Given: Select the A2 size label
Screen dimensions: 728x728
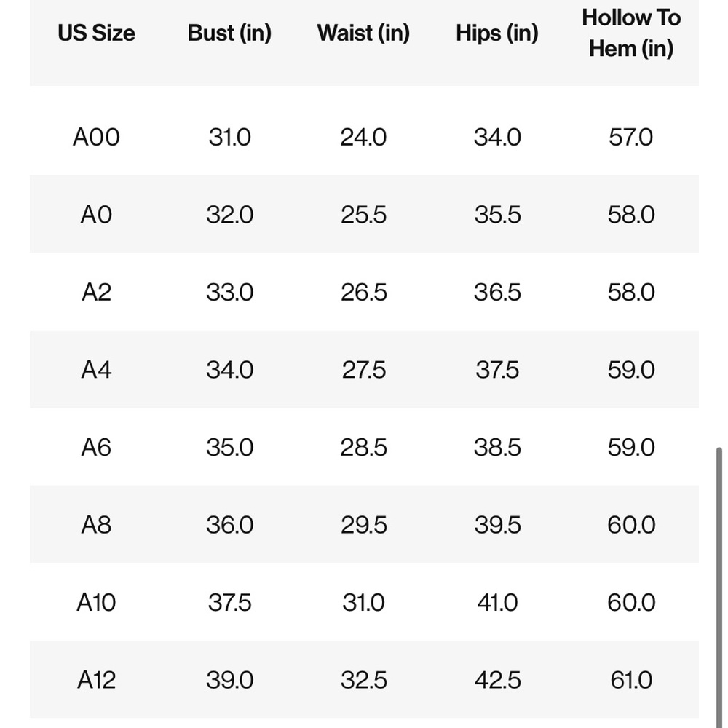Looking at the screenshot, I should [96, 293].
